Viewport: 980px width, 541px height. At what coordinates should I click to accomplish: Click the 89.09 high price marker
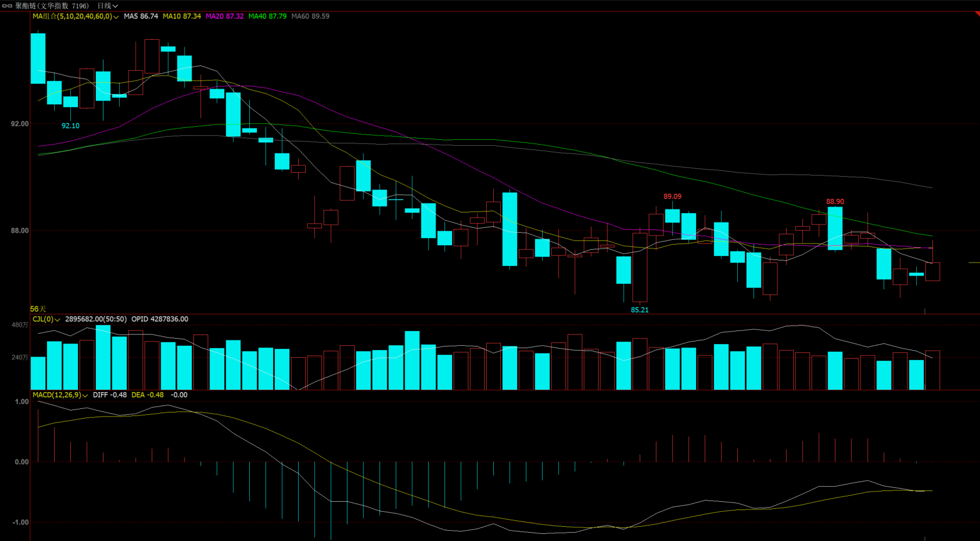click(672, 196)
